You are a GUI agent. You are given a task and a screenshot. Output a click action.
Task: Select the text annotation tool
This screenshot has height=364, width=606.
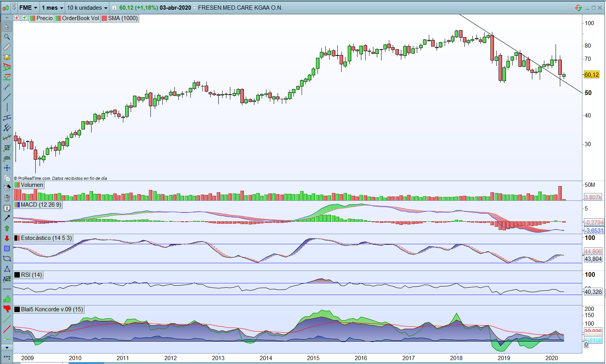7,208
